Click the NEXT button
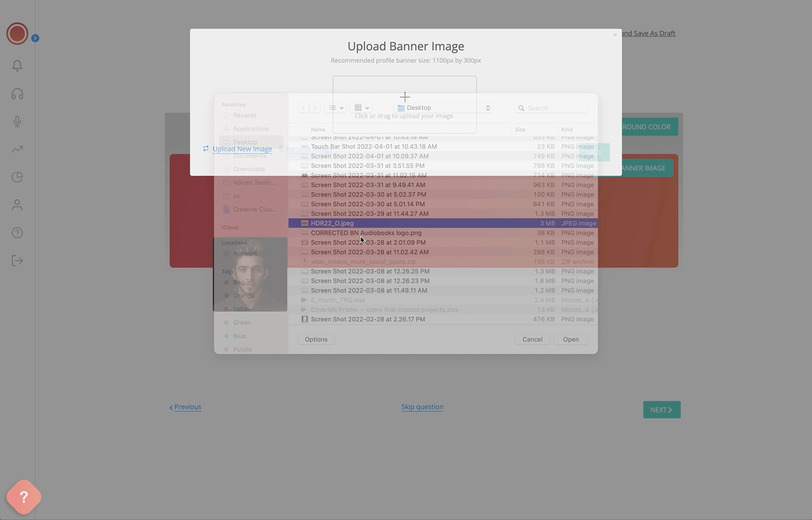The image size is (812, 520). 662,410
